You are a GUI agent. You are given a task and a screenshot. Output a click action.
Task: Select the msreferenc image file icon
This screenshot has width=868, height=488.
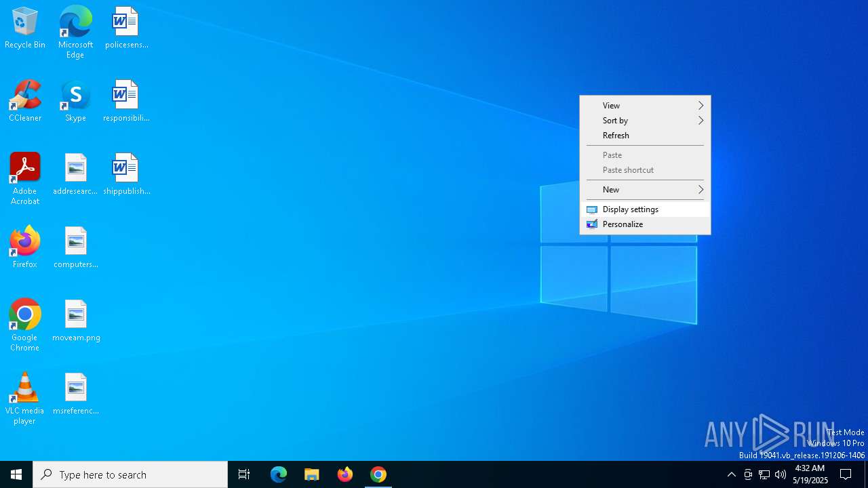click(75, 394)
